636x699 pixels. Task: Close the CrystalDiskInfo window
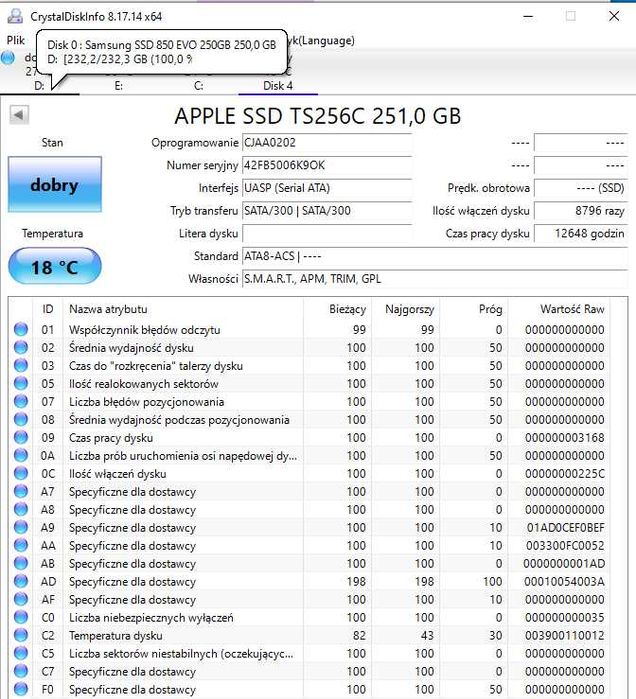614,16
